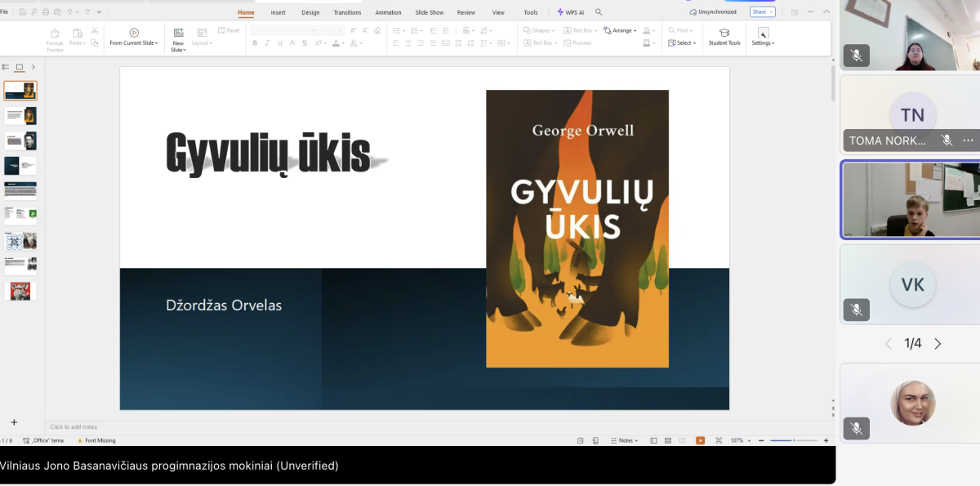Click orange slideshow play button in status bar

coord(700,440)
